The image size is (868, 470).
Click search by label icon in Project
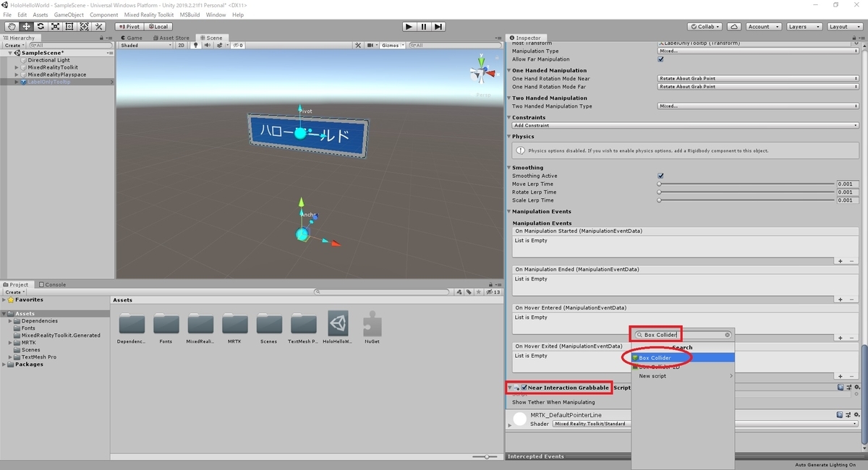(x=469, y=292)
